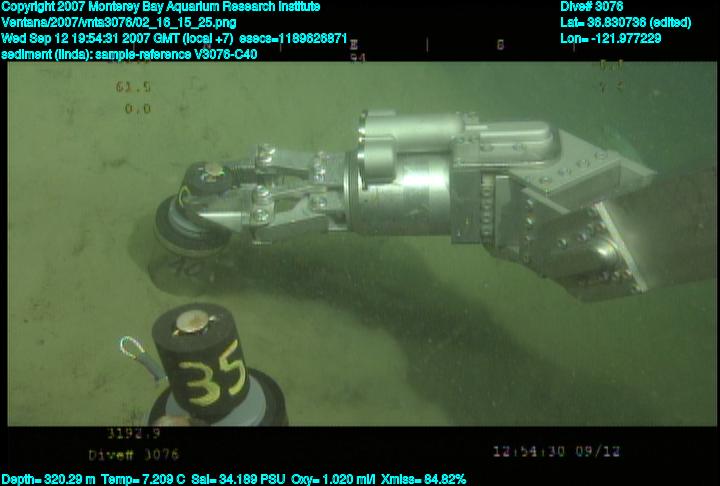Click the video overlay Dive# 3076 text
Screen dimensions: 720x486
point(134,455)
